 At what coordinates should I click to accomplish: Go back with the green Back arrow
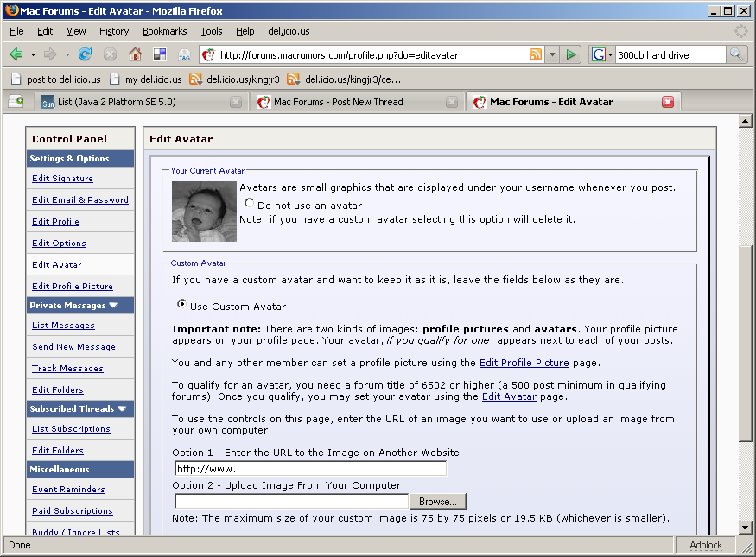[x=16, y=54]
